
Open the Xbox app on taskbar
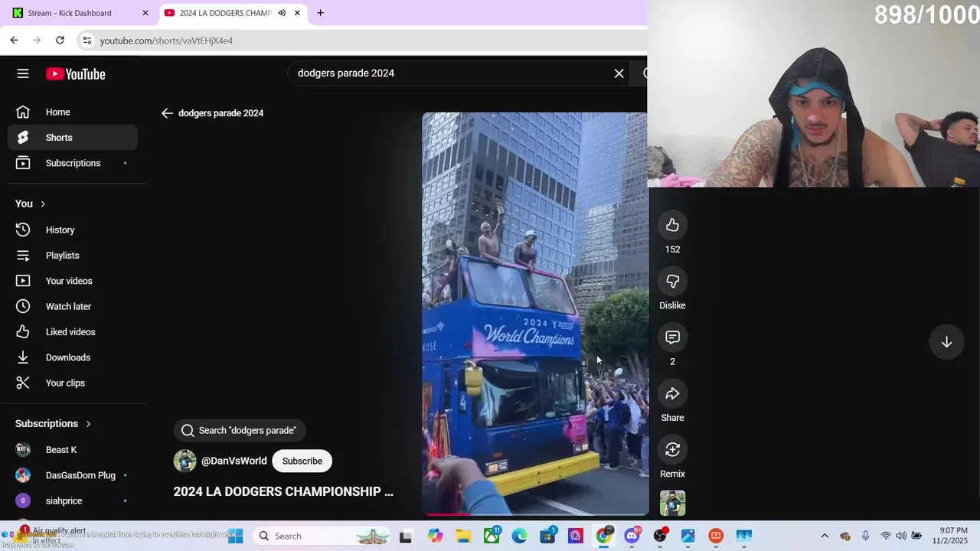492,536
